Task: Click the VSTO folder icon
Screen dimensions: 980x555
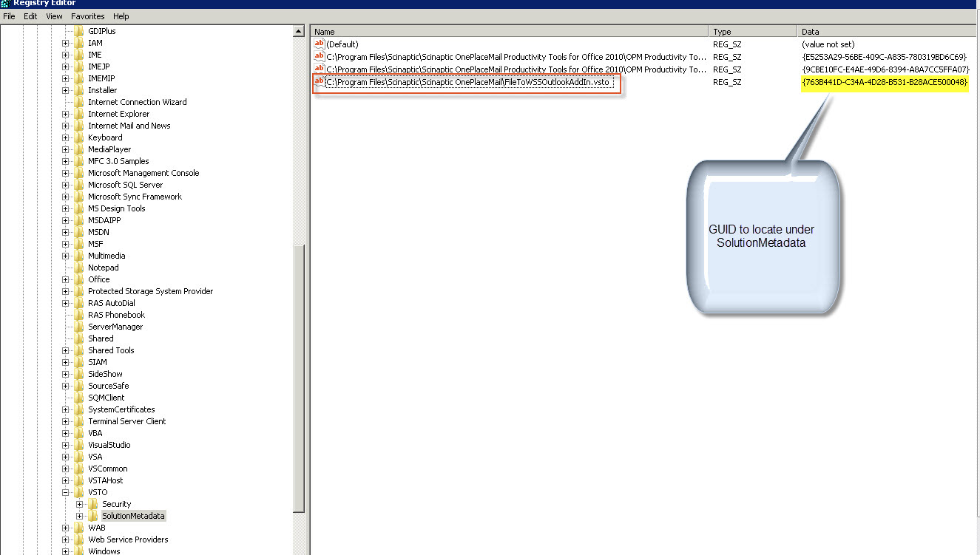Action: tap(79, 492)
